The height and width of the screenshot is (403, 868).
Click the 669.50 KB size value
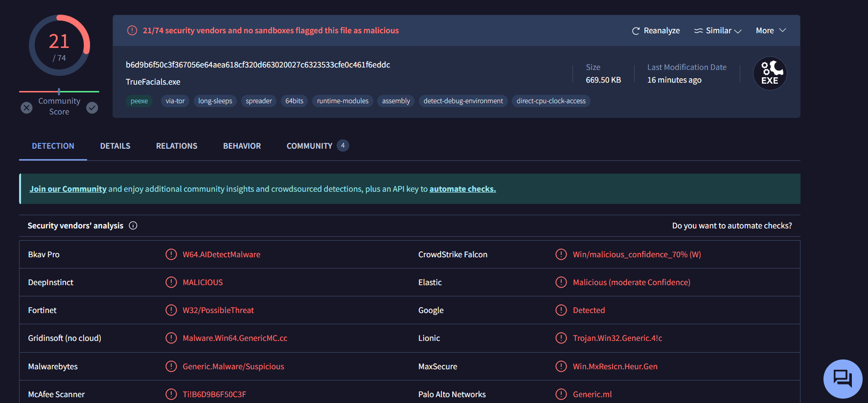point(603,80)
